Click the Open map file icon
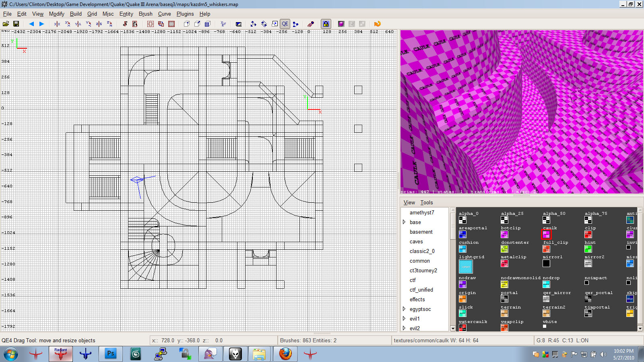This screenshot has height=362, width=644. (x=6, y=24)
